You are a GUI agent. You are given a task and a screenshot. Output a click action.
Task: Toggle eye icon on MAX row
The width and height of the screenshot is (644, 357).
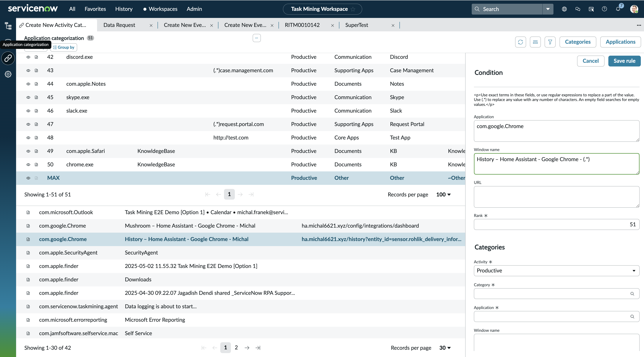tap(28, 178)
